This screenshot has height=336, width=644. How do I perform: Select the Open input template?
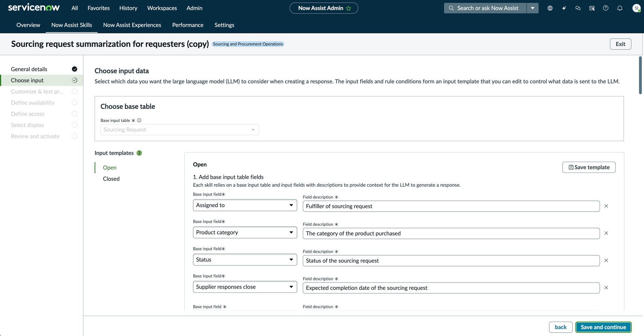[x=110, y=168]
